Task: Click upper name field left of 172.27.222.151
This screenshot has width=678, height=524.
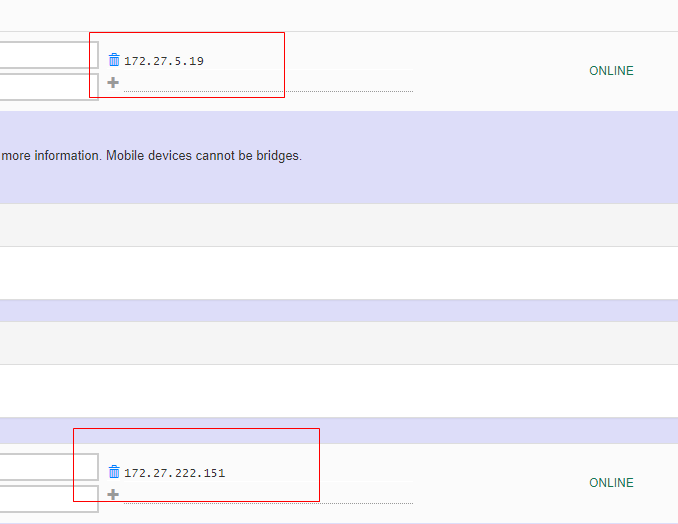Action: (49, 467)
